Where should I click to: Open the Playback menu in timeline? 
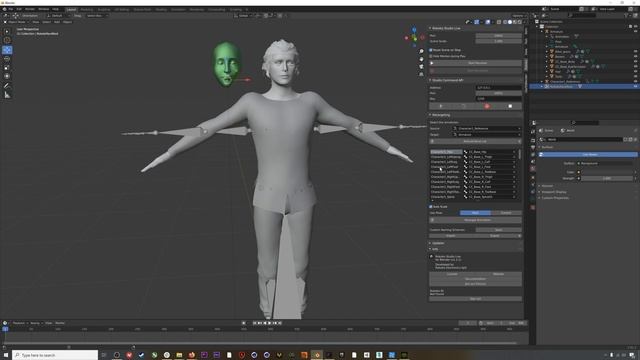point(19,323)
